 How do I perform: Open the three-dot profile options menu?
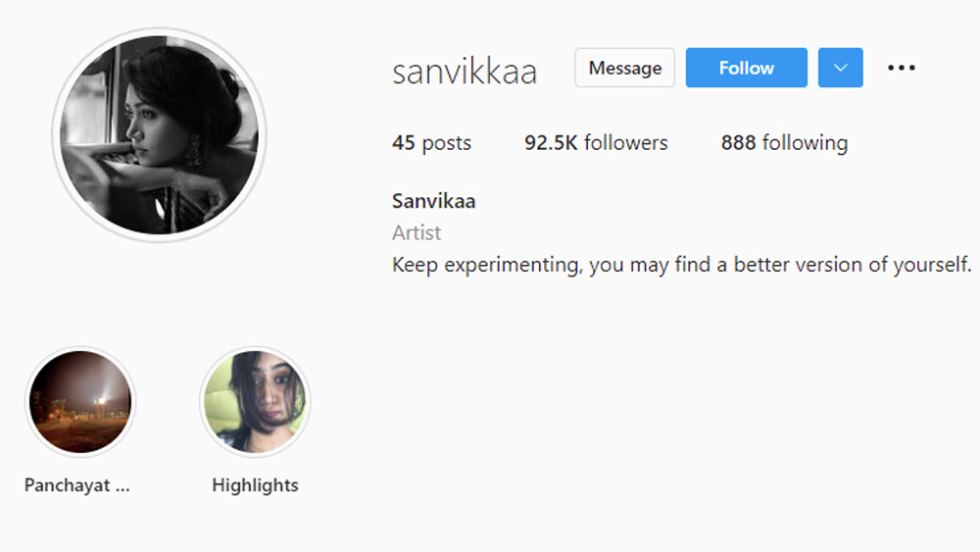[902, 68]
